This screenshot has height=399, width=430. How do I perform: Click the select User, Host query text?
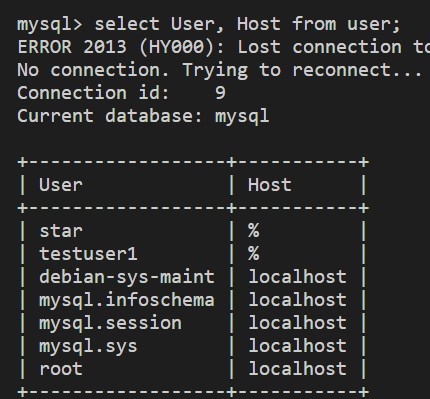tap(247, 24)
